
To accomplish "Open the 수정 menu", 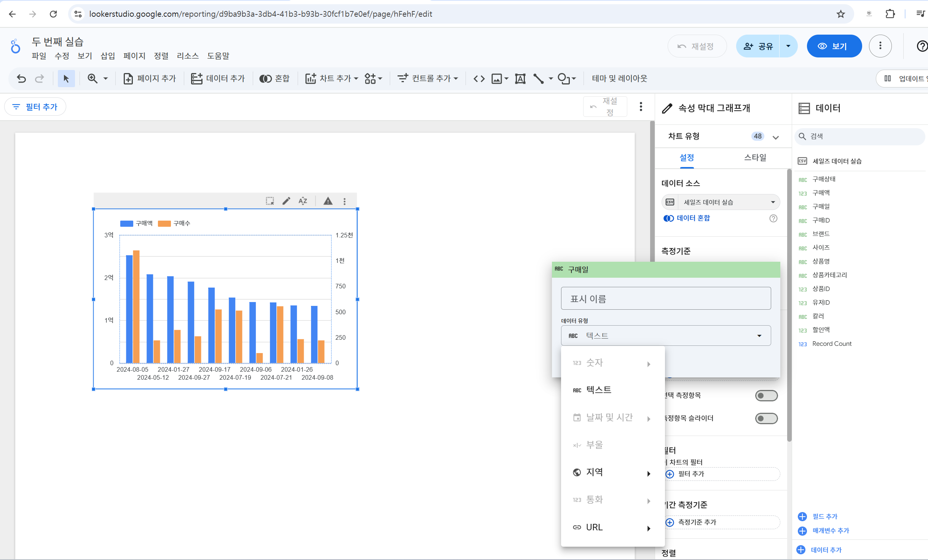I will [62, 56].
